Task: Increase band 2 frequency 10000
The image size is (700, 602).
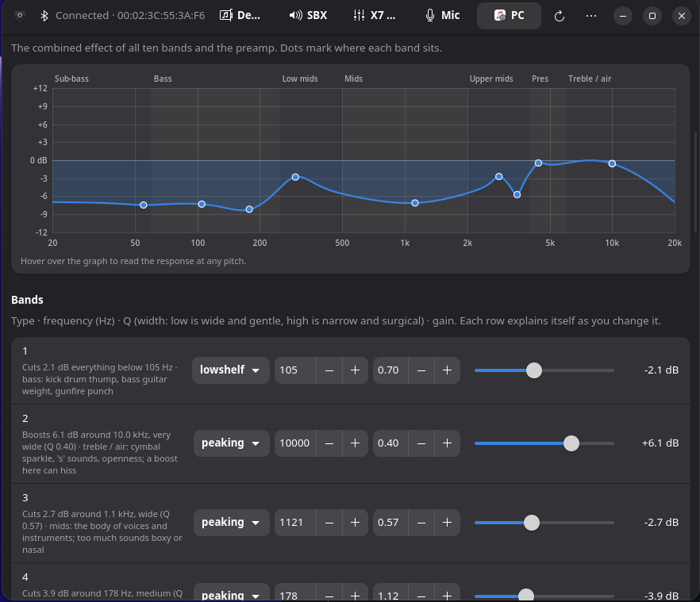Action: pos(356,443)
